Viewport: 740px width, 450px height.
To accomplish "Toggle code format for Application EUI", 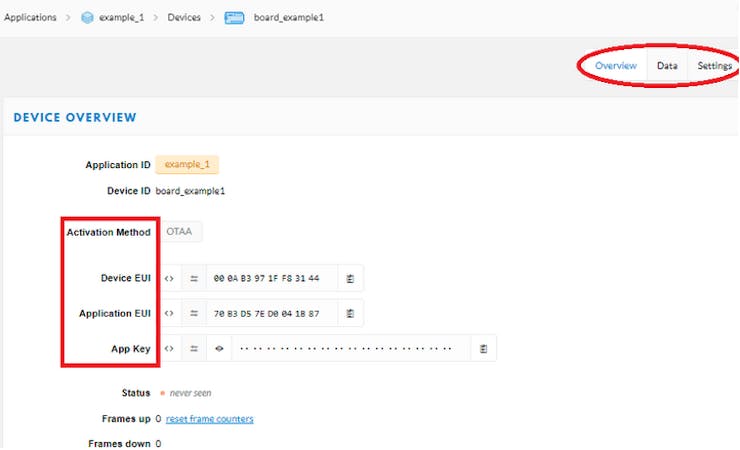I will (x=169, y=313).
